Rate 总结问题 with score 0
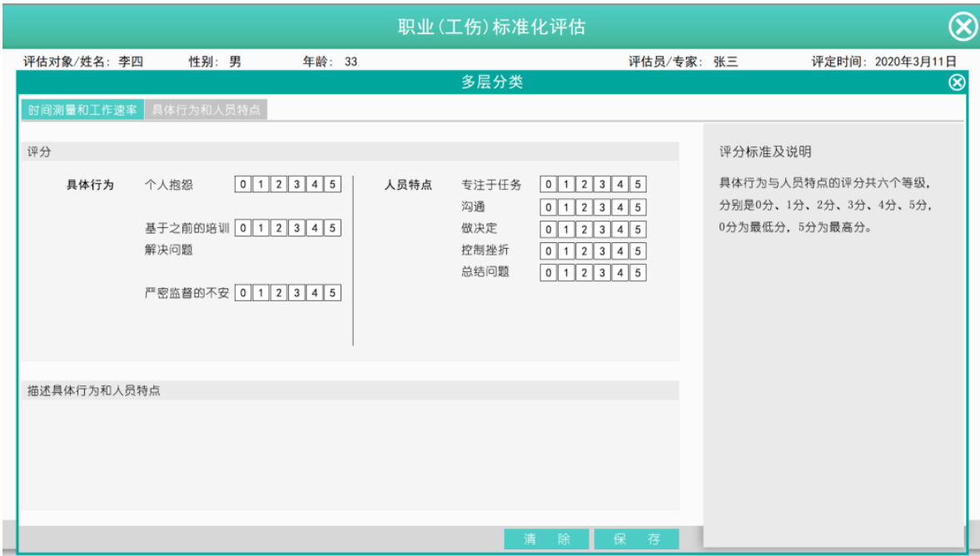Image resolution: width=980 pixels, height=556 pixels. coord(549,272)
